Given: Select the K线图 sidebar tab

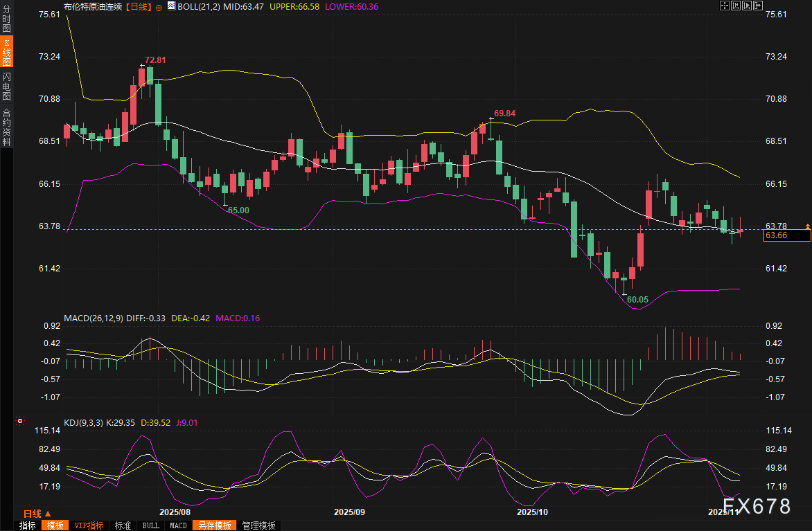Looking at the screenshot, I should 7,52.
